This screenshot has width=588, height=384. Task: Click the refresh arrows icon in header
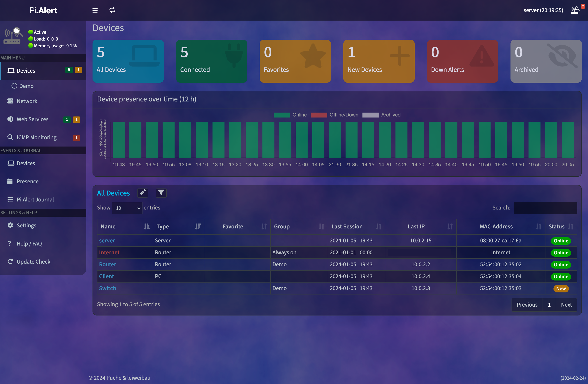point(112,10)
